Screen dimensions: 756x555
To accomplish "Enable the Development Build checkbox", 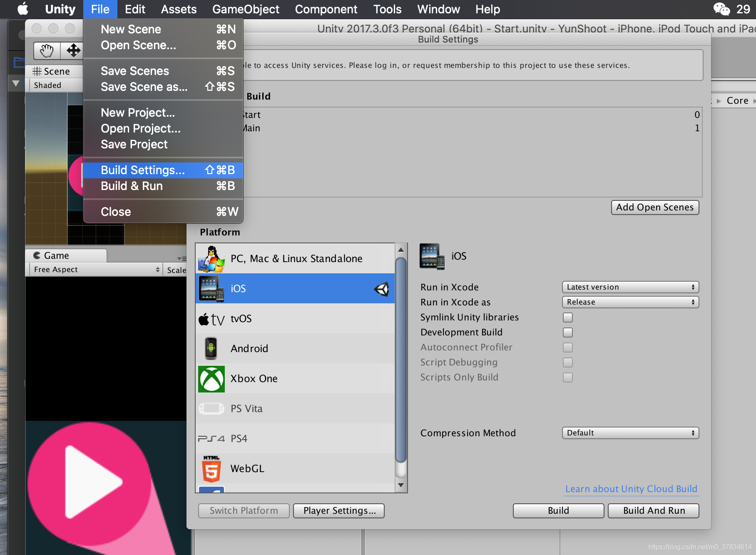I will point(568,332).
